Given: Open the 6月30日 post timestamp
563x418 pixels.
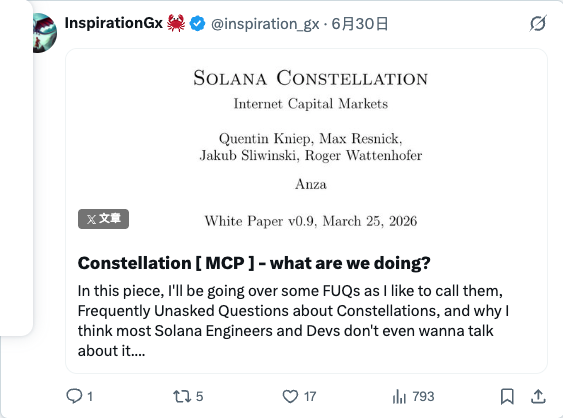Looking at the screenshot, I should pyautogui.click(x=359, y=24).
